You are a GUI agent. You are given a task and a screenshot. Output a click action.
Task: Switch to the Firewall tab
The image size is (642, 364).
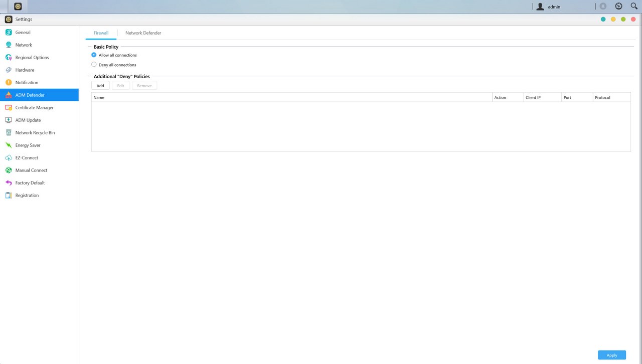coord(101,33)
